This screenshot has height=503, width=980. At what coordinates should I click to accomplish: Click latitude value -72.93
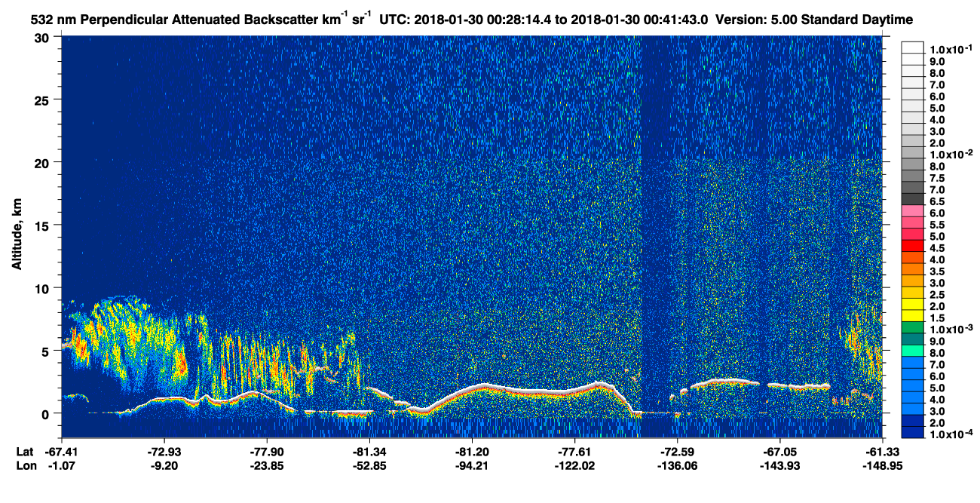coord(164,451)
